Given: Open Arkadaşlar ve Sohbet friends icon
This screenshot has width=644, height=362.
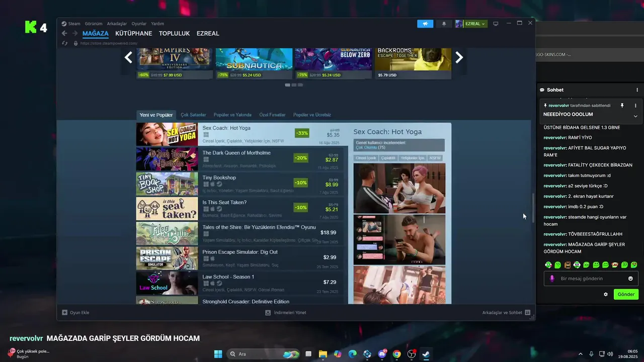Looking at the screenshot, I should [x=527, y=312].
